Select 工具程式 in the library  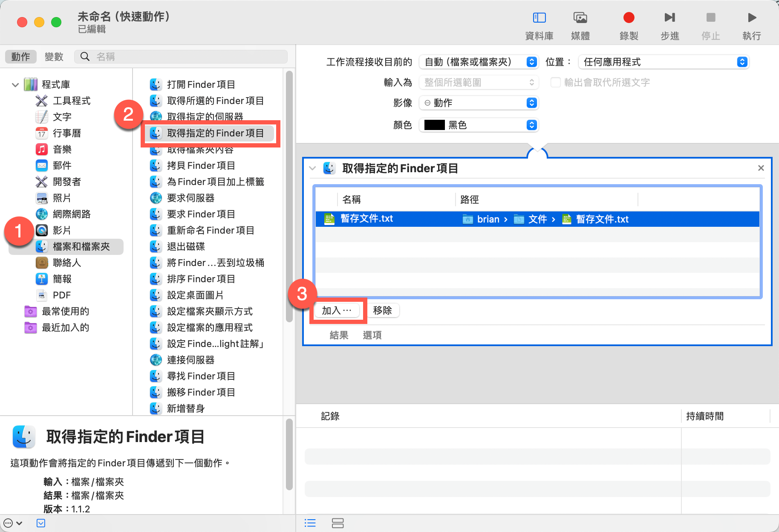pos(72,101)
